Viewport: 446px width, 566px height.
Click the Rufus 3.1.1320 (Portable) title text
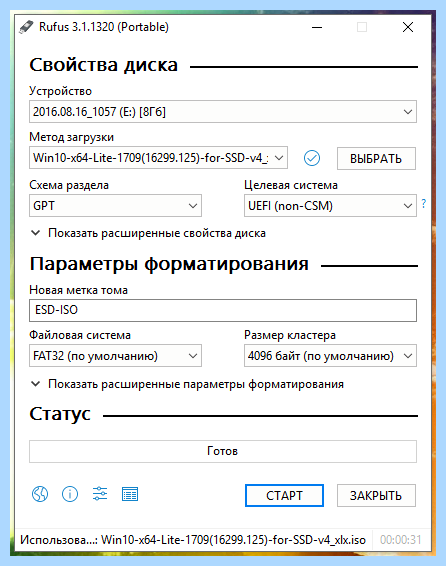(x=104, y=27)
